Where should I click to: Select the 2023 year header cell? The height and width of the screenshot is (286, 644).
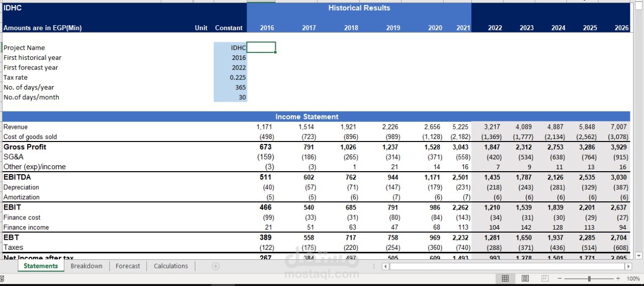tap(527, 28)
